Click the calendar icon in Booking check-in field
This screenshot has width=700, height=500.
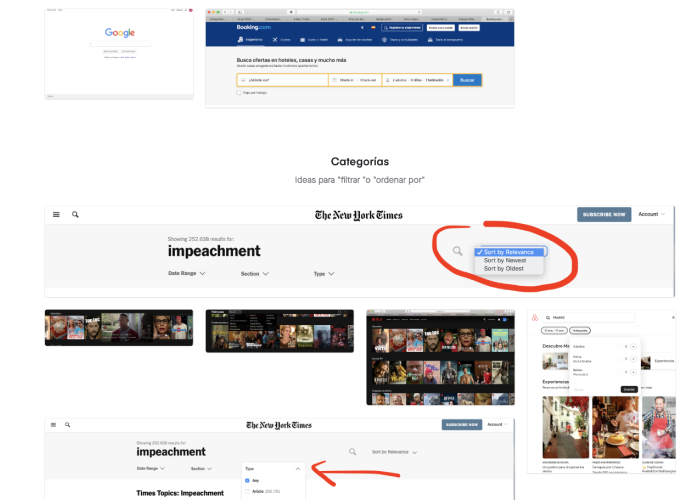coord(335,80)
